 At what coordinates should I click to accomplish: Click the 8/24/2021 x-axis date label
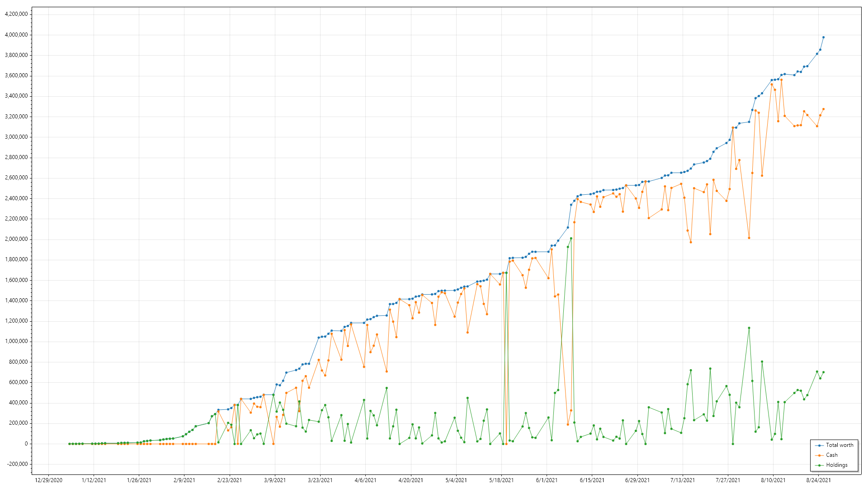[x=819, y=480]
